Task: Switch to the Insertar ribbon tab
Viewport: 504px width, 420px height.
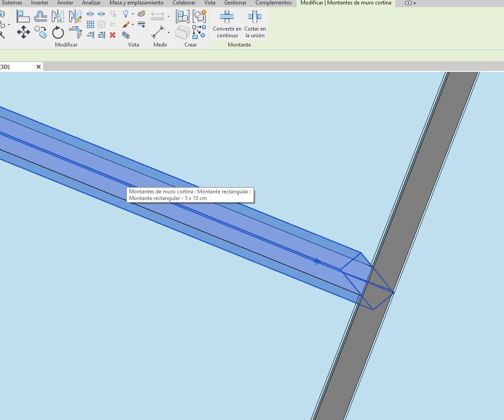Action: tap(39, 3)
